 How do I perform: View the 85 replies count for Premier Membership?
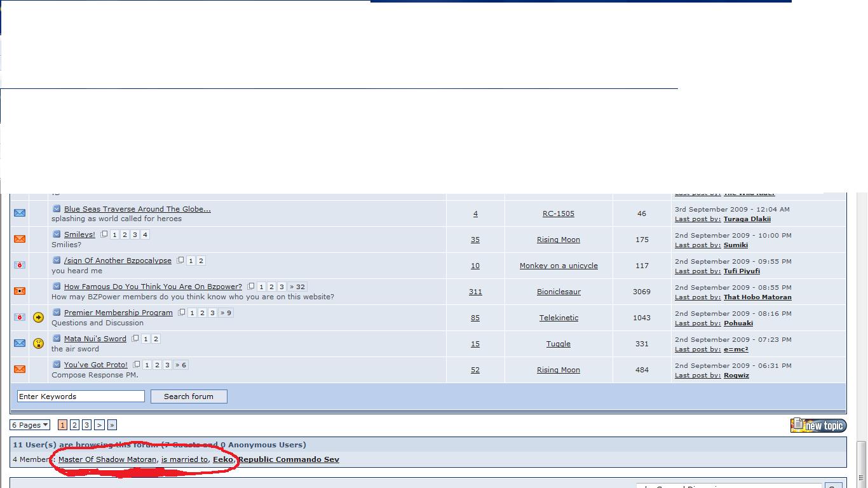pos(475,318)
